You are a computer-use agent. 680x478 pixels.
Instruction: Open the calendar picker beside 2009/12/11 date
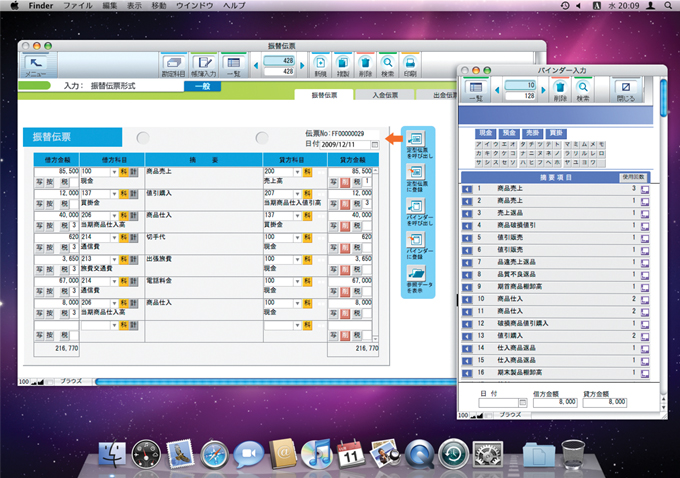[375, 144]
